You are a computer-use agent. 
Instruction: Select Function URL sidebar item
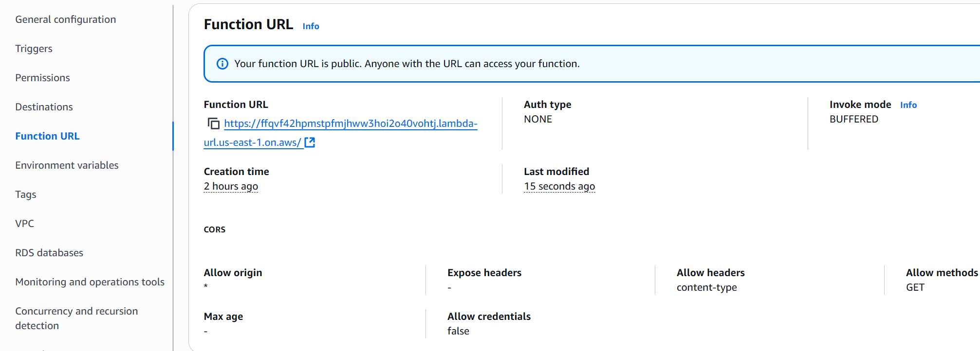coord(47,136)
